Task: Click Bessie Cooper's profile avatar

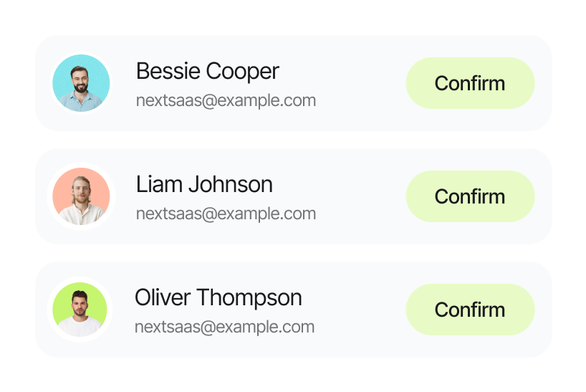Action: (81, 83)
